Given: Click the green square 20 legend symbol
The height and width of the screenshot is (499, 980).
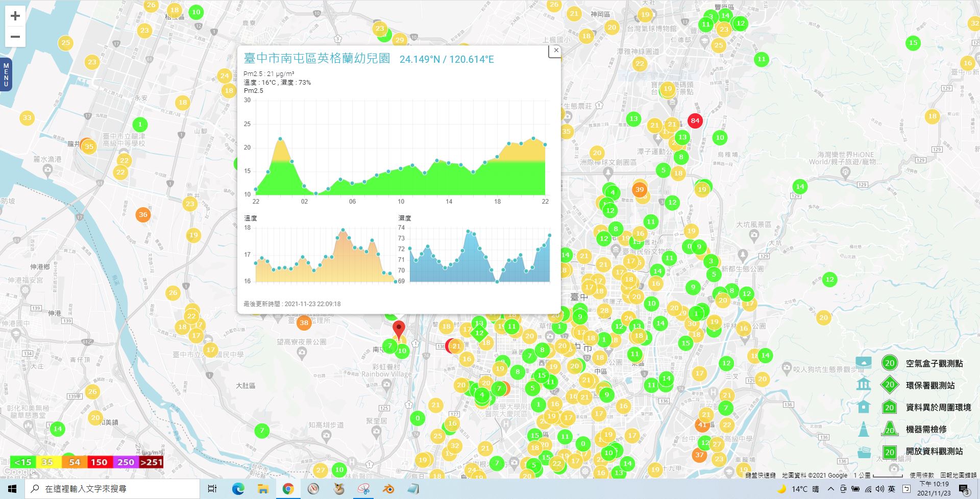Looking at the screenshot, I should coord(890,452).
